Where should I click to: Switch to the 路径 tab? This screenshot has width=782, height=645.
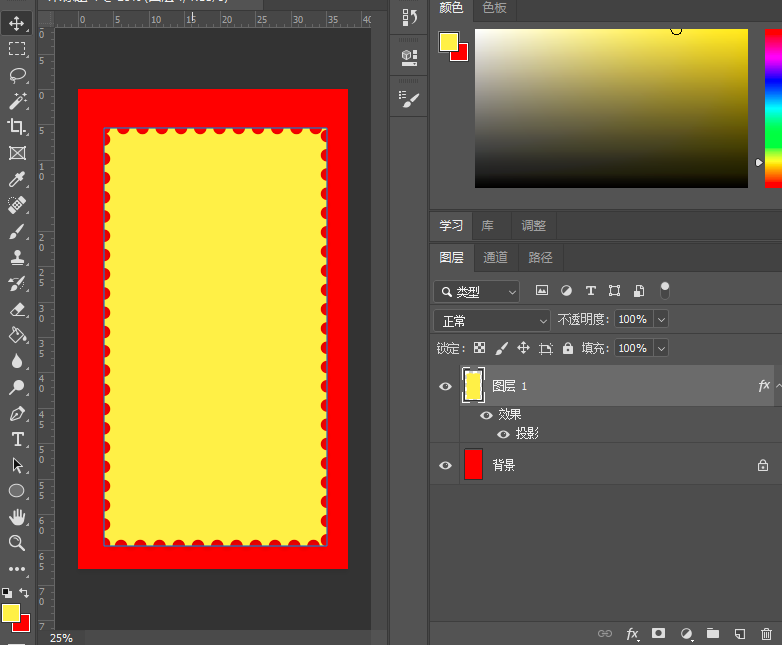point(540,257)
